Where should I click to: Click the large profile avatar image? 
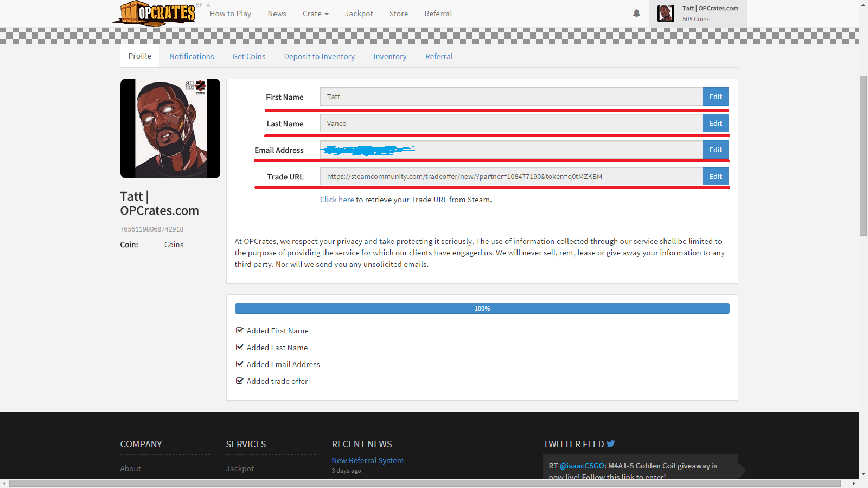point(170,129)
